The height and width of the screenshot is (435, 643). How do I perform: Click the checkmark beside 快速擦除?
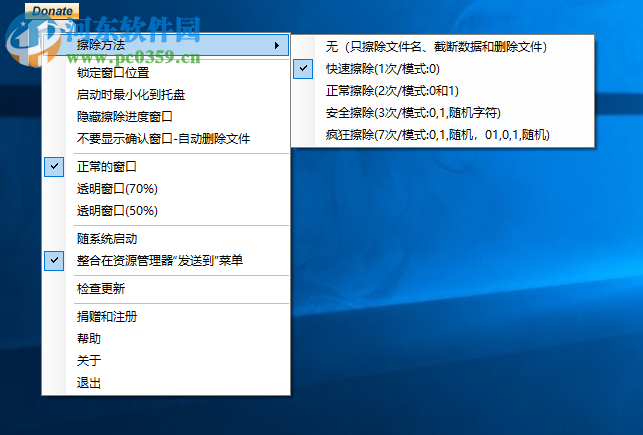click(303, 69)
